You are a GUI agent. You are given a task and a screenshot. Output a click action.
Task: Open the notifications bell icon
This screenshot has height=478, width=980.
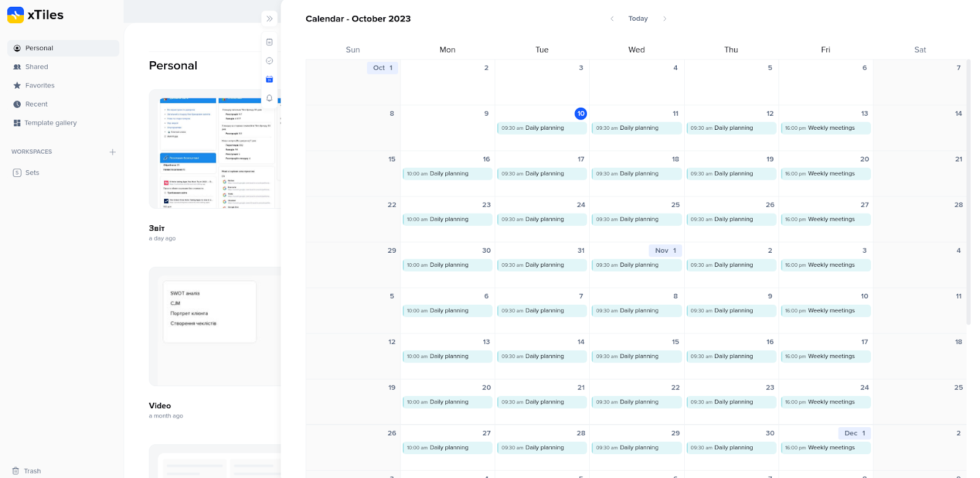(x=269, y=98)
